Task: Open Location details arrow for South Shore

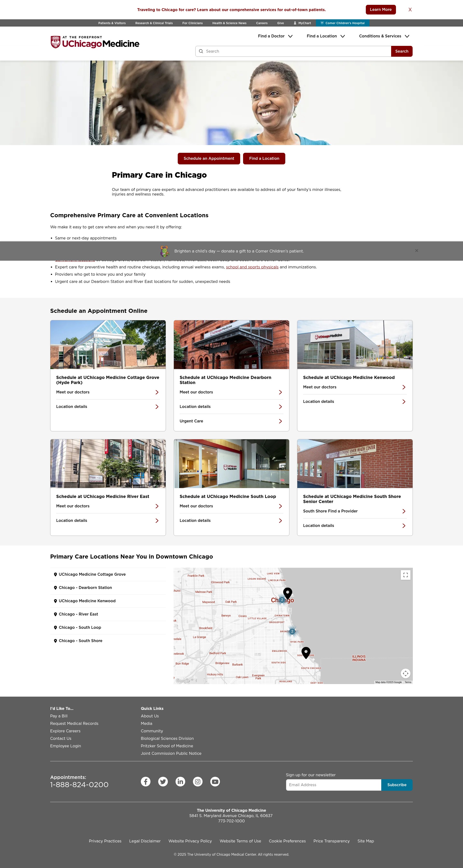Action: pyautogui.click(x=404, y=526)
